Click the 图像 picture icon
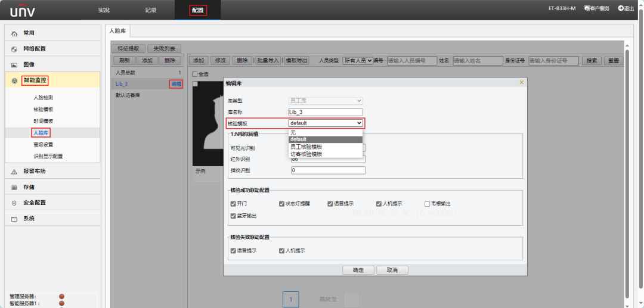The height and width of the screenshot is (308, 644). [14, 65]
